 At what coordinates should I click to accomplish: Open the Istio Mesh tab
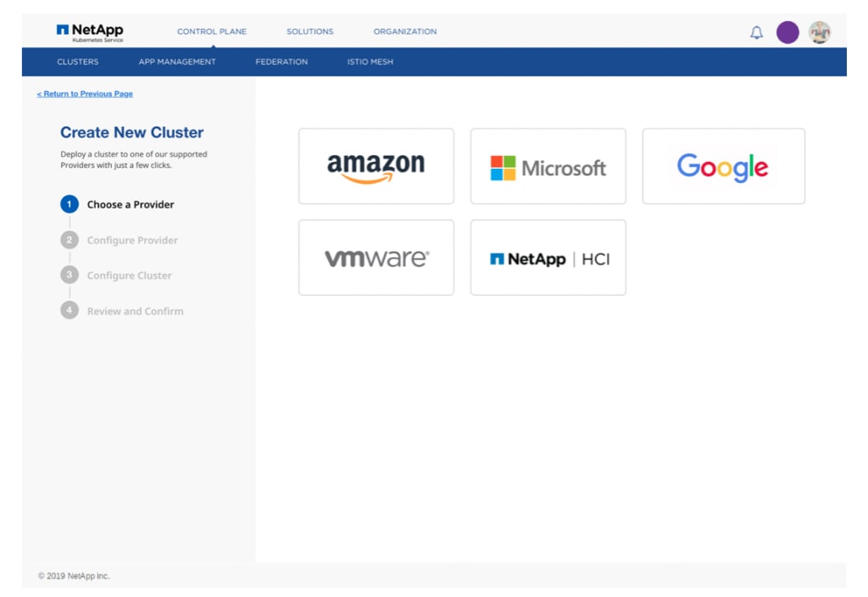370,62
